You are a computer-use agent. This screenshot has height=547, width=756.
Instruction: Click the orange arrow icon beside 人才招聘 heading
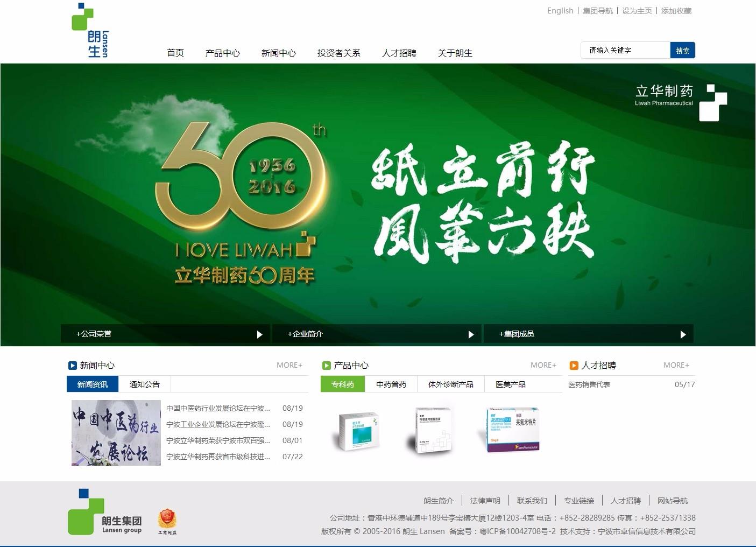point(574,366)
